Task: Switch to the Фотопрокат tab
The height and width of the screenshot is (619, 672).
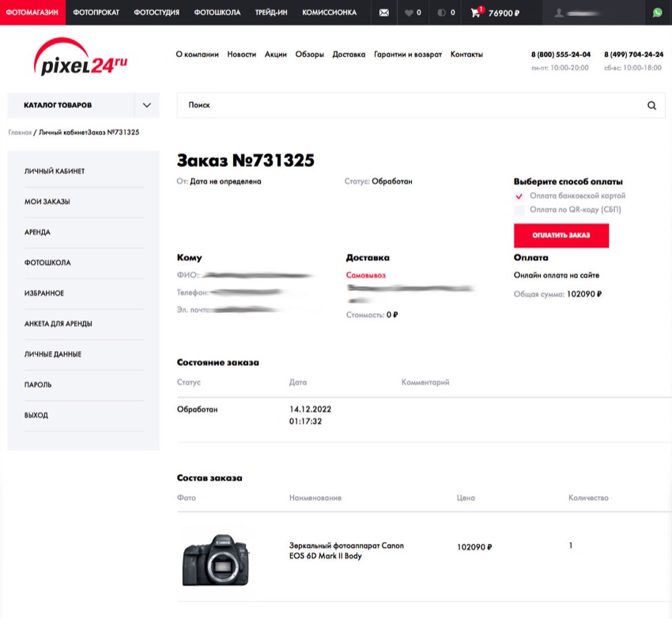Action: tap(96, 13)
